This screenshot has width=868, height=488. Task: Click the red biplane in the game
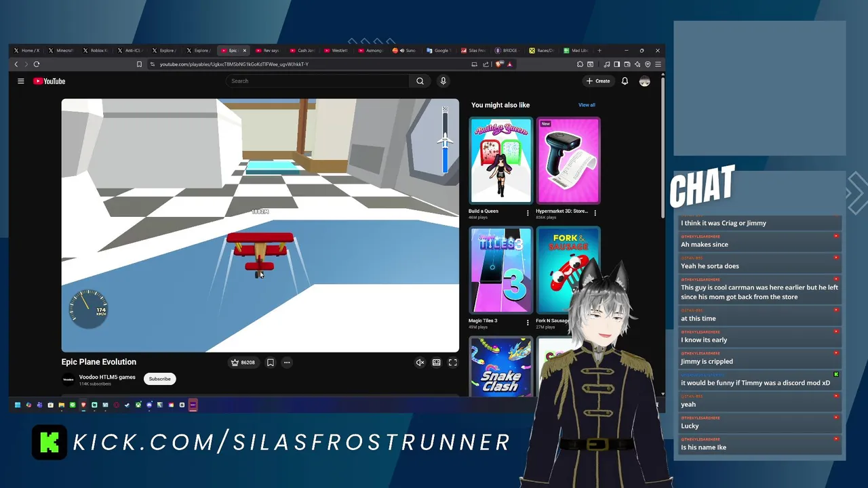click(x=260, y=254)
